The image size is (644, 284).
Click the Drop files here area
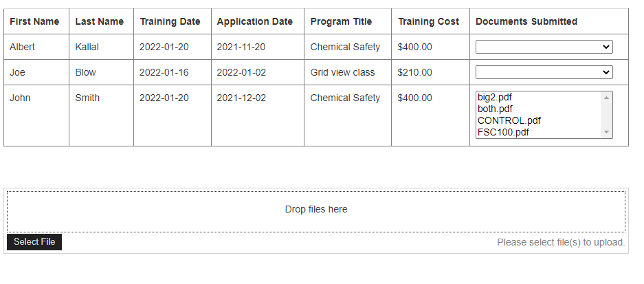[316, 211]
